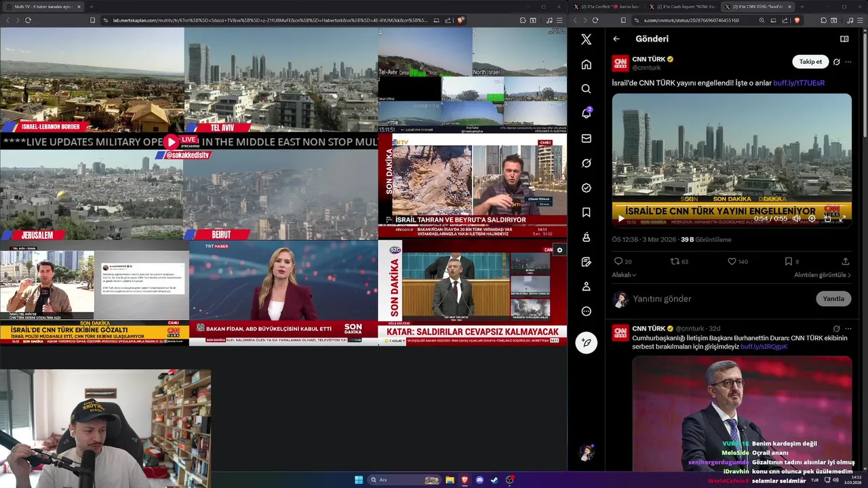This screenshot has width=868, height=488.
Task: Open X home logo in sidebar
Action: pos(587,39)
